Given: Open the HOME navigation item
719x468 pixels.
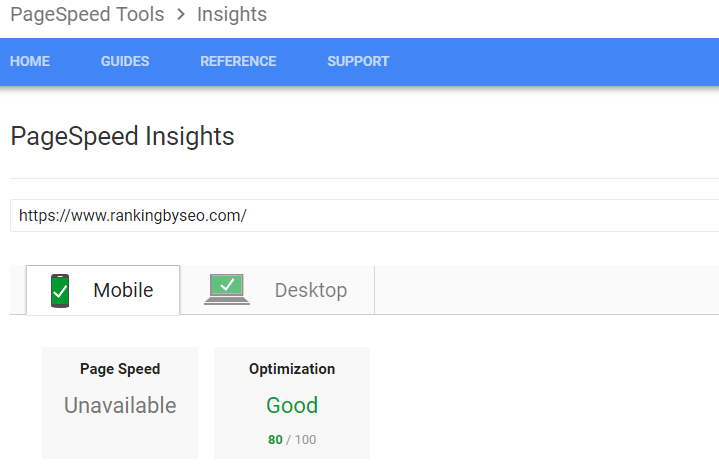Looking at the screenshot, I should point(30,61).
